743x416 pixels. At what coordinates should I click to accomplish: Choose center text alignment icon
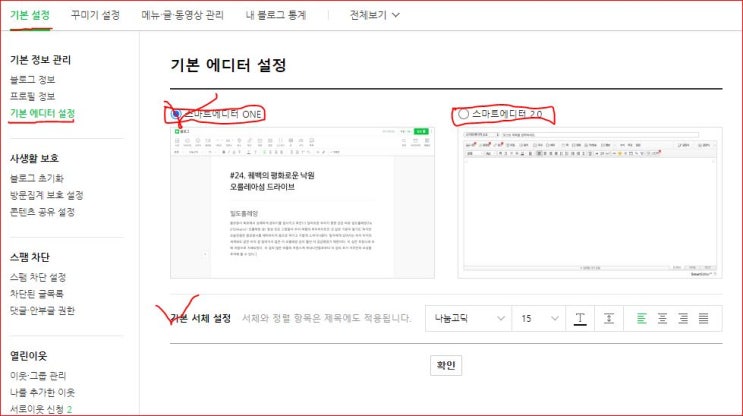click(662, 318)
